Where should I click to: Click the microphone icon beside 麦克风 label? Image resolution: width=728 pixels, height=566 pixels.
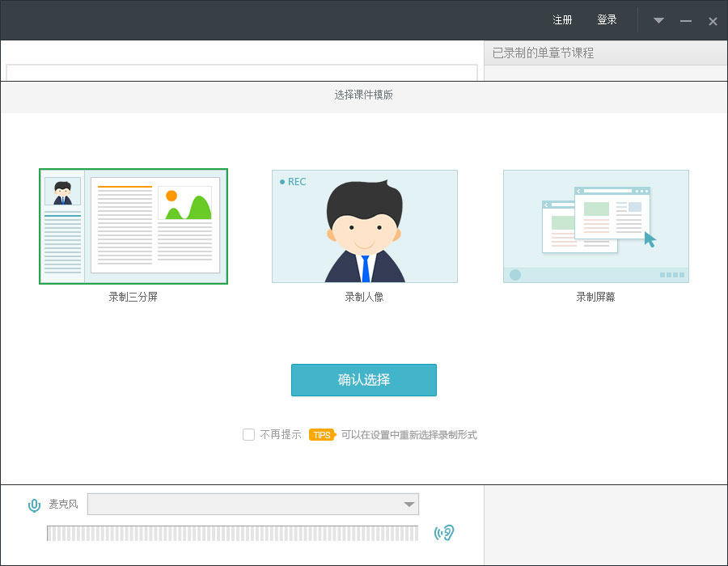click(x=34, y=505)
